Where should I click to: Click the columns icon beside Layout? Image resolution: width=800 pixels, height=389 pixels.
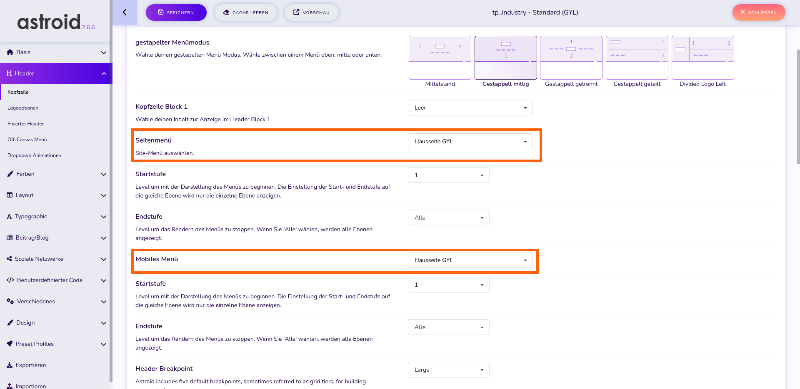(x=10, y=195)
